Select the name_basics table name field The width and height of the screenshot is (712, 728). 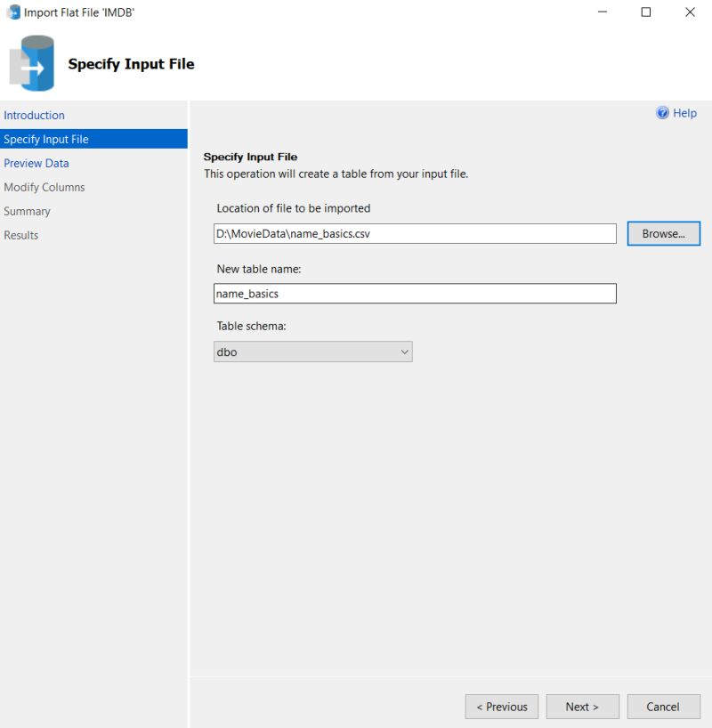click(415, 293)
